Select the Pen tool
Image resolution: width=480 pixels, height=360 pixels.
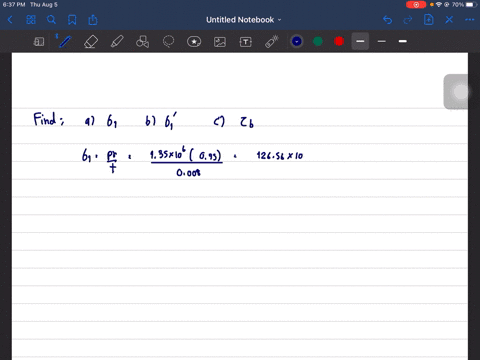coord(64,42)
